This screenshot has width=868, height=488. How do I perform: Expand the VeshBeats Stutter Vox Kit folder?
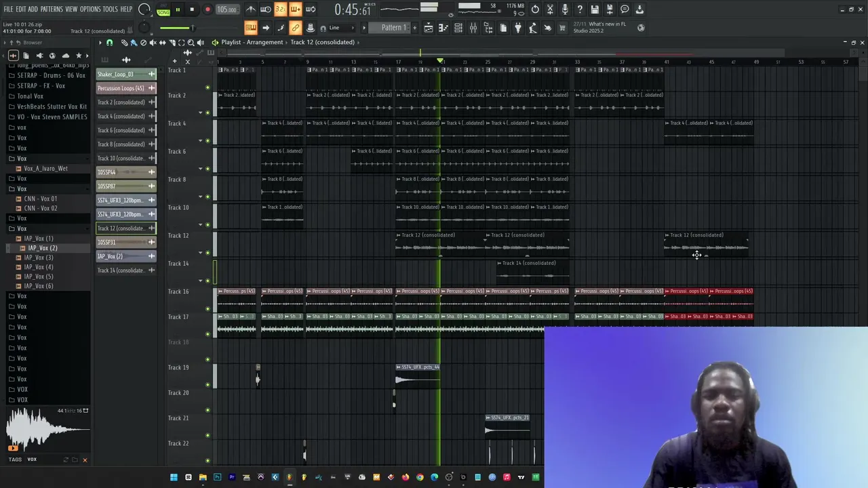click(x=52, y=106)
